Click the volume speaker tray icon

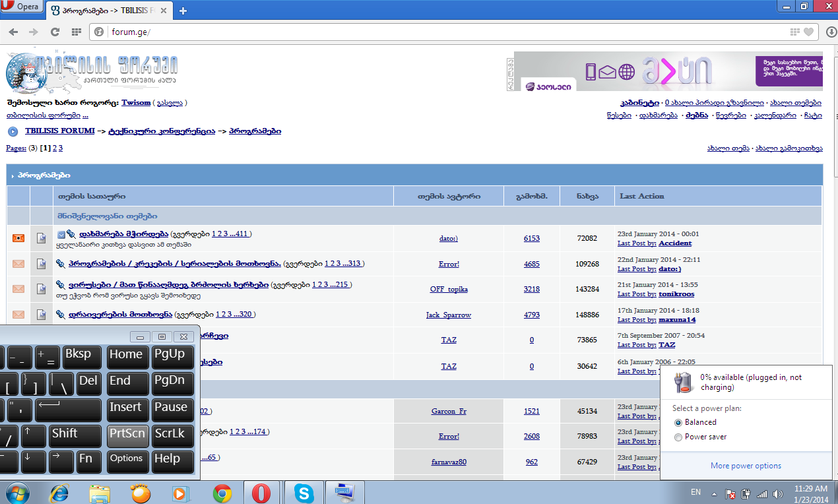pyautogui.click(x=778, y=493)
